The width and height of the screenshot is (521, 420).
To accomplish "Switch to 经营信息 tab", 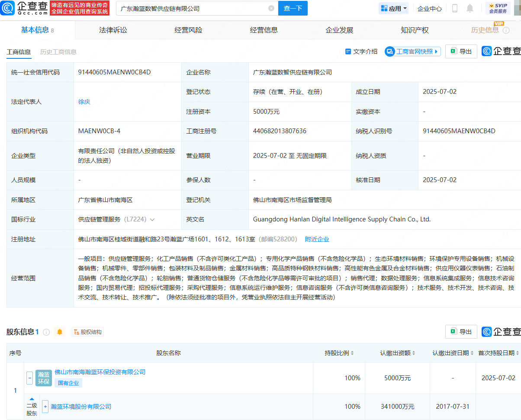I will [x=264, y=30].
